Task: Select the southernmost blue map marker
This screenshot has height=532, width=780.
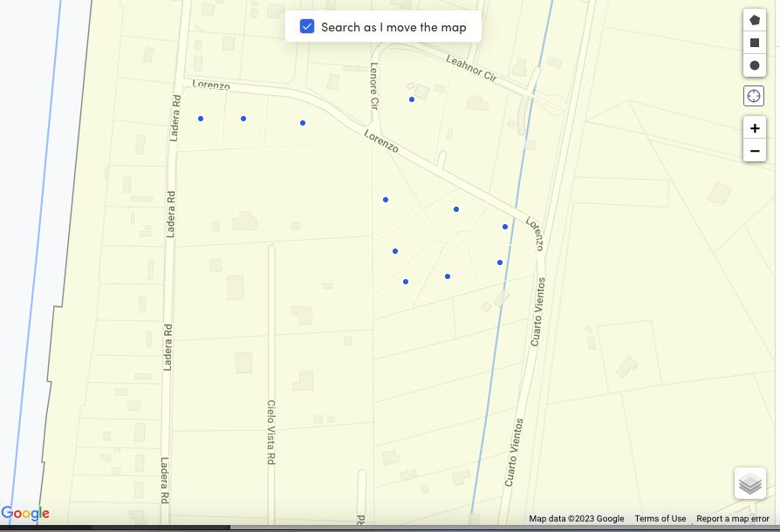Action: click(405, 281)
